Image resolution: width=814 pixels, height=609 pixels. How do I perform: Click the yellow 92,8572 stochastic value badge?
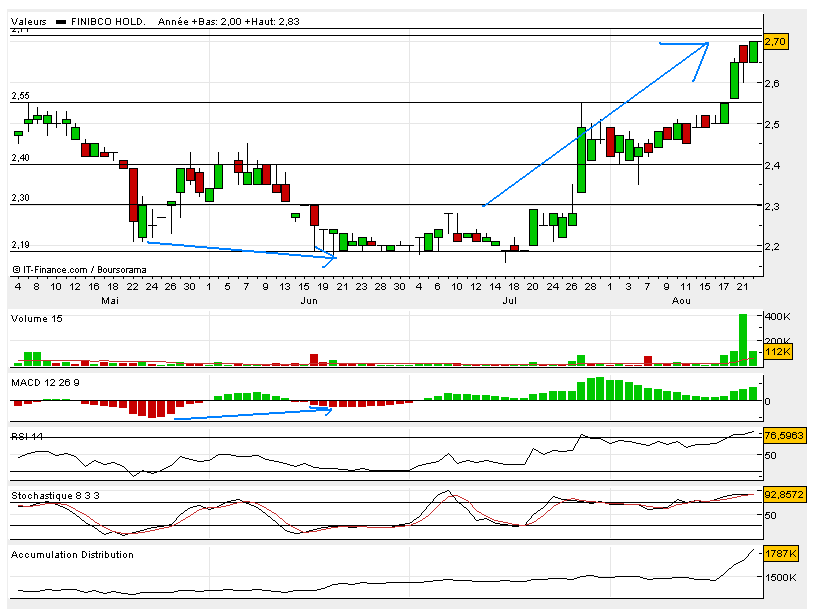click(784, 494)
